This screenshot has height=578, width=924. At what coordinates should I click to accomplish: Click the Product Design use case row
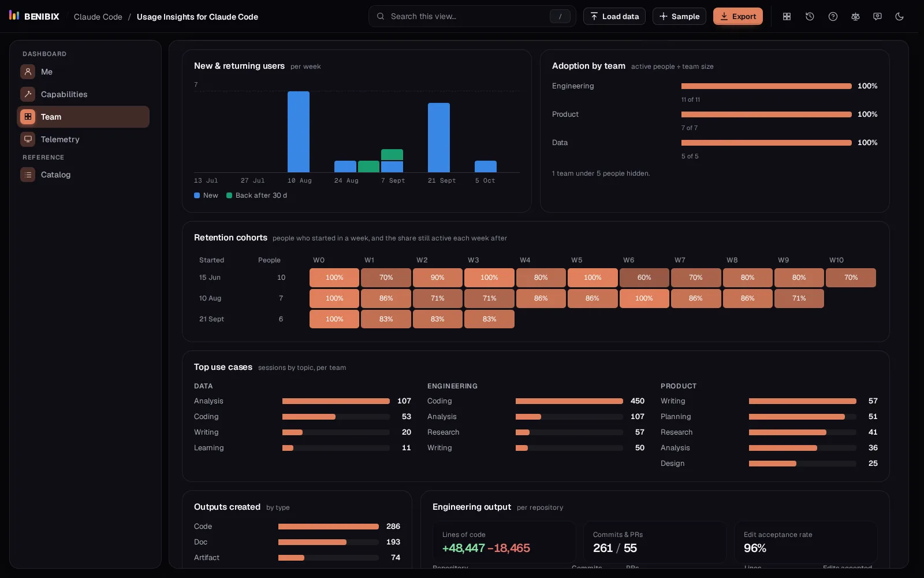point(769,464)
